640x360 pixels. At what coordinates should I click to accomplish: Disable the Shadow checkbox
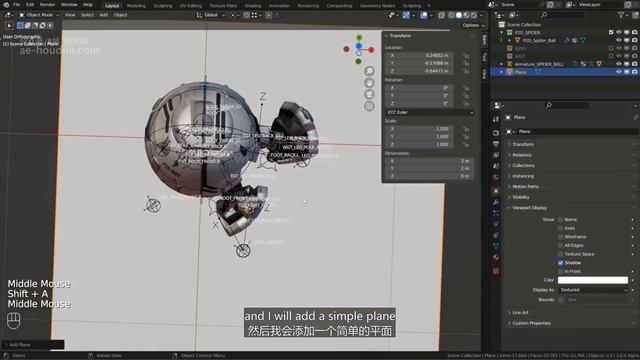point(560,263)
